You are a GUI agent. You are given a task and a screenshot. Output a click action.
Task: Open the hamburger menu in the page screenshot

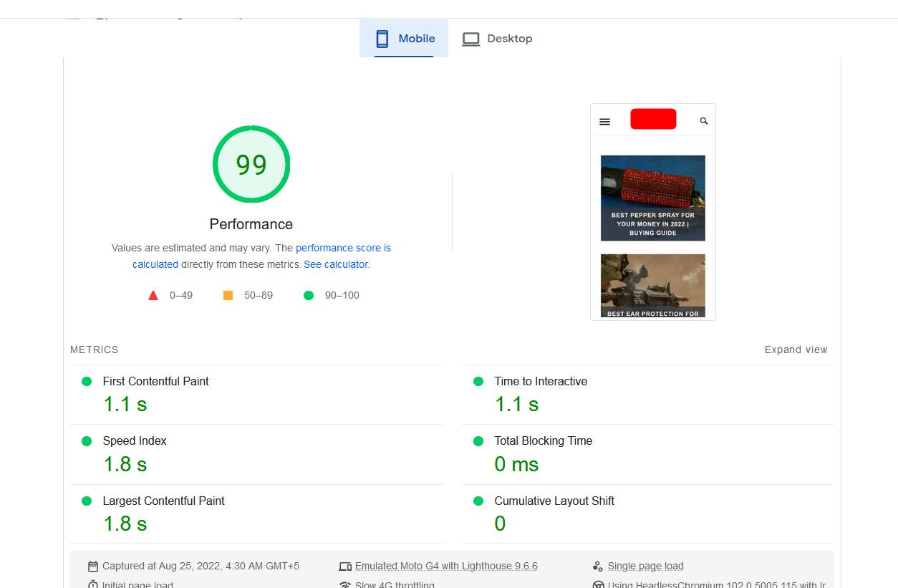coord(604,121)
